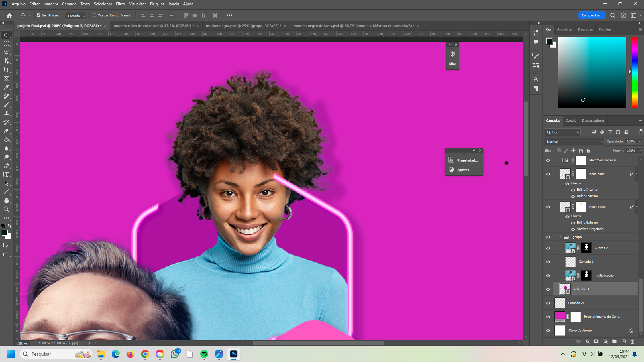This screenshot has height=362, width=644.
Task: Select the Move tool
Action: (6, 35)
